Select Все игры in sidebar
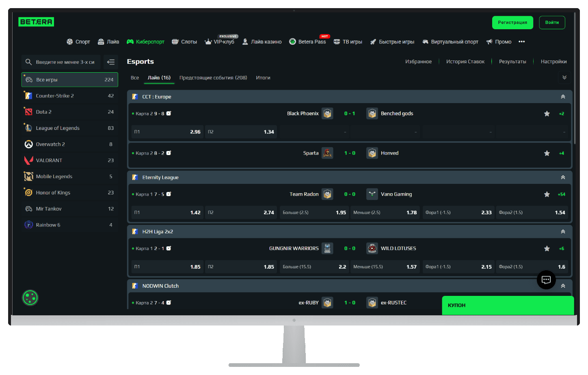This screenshot has width=588, height=375. point(70,80)
